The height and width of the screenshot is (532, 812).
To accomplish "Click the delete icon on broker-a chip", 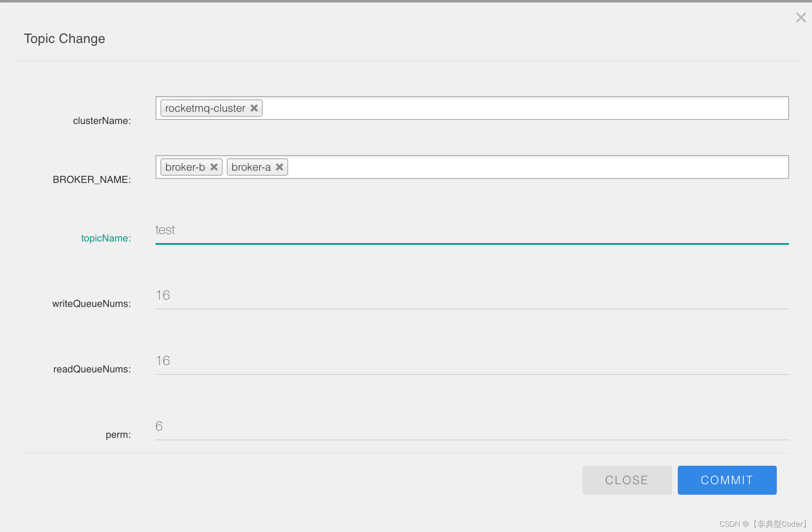I will coord(279,167).
